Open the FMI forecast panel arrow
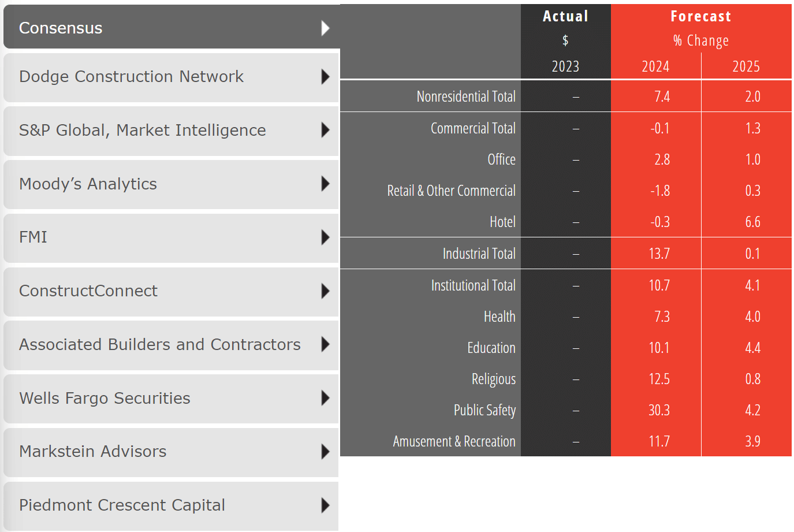This screenshot has height=532, width=794. click(x=326, y=237)
